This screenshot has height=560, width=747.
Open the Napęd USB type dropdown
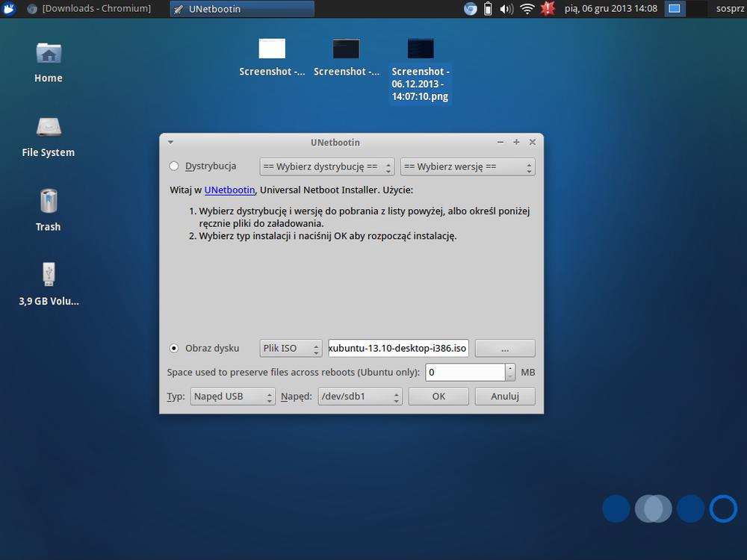[233, 396]
